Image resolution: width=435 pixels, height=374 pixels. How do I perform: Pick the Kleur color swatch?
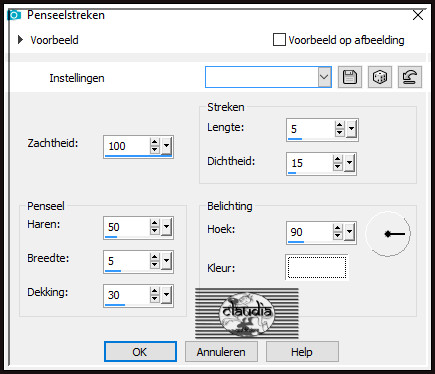[x=317, y=267]
